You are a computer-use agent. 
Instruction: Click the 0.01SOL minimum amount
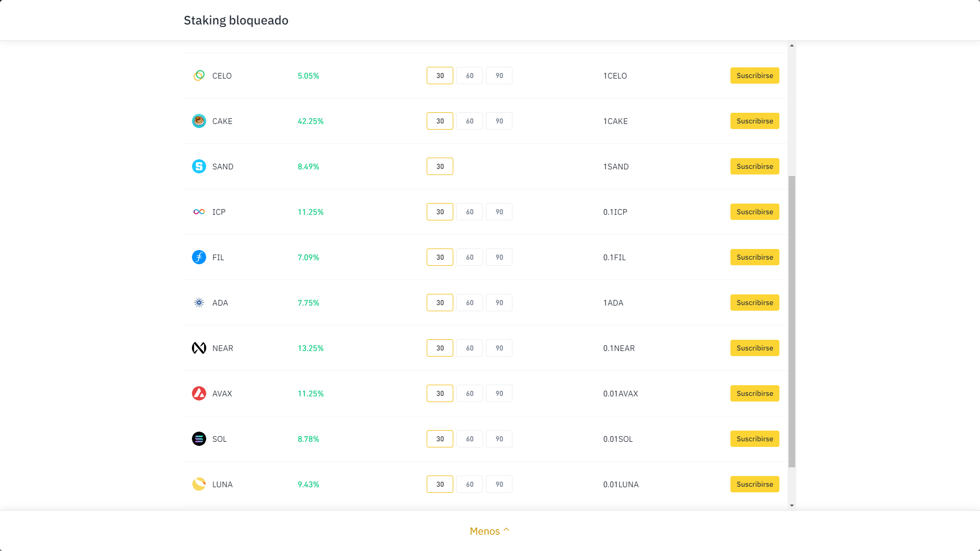pyautogui.click(x=618, y=439)
